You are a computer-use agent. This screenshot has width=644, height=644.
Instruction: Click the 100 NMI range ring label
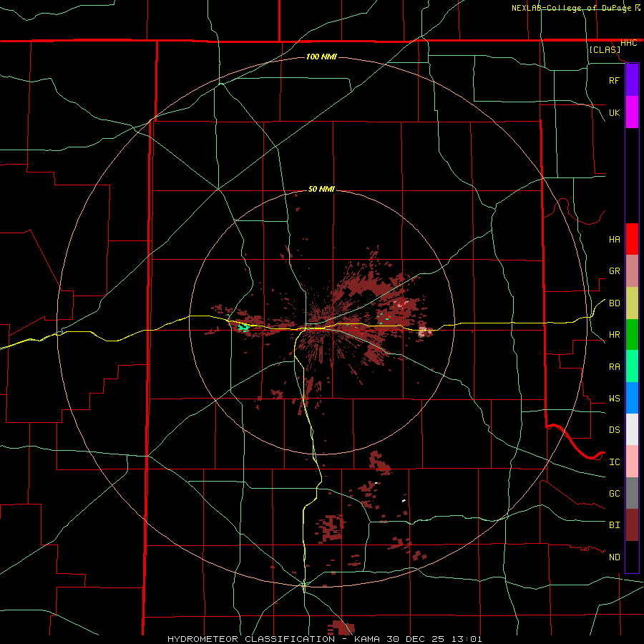pos(321,57)
